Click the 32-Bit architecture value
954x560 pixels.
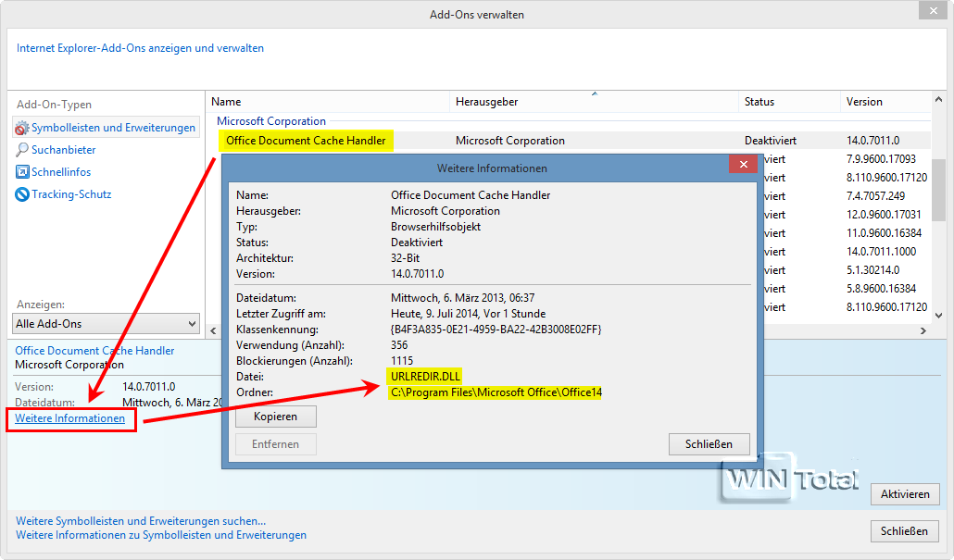[405, 258]
